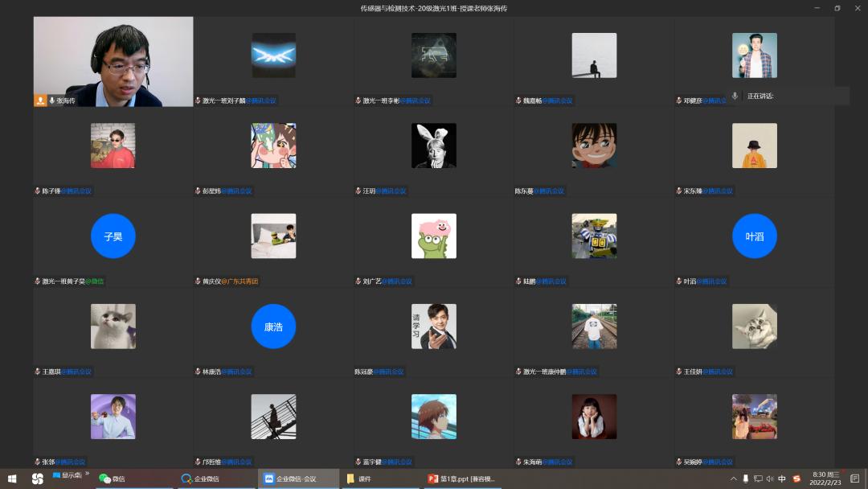This screenshot has height=489, width=868.
Task: Expand the 显示桌面 toolbar chevron
Action: tap(87, 475)
